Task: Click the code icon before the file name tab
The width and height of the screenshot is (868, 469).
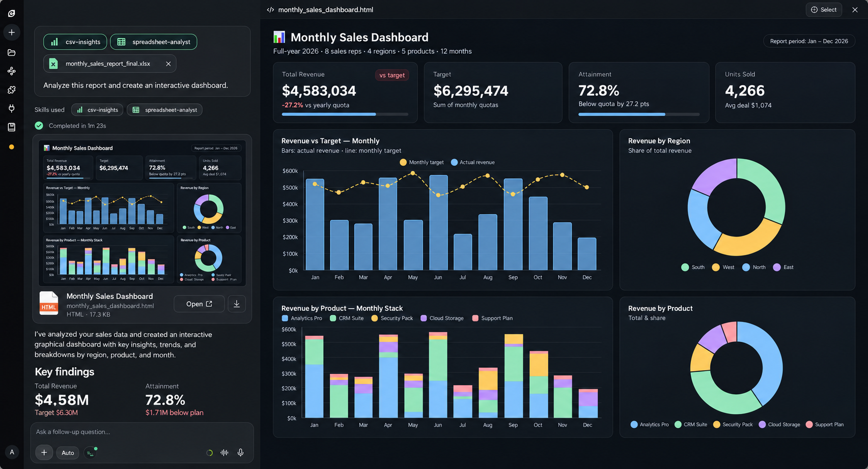Action: coord(270,10)
